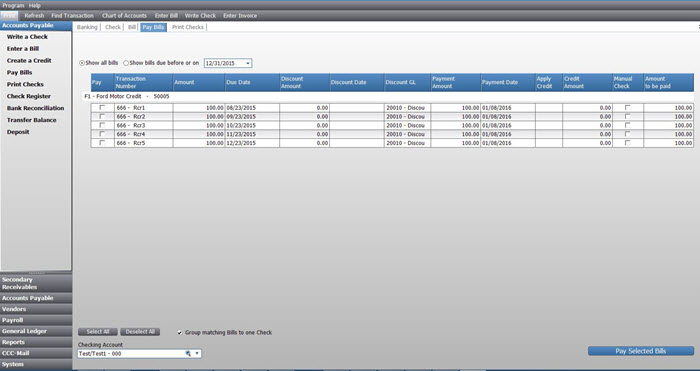The image size is (700, 371).
Task: Check the Pay box for Rcr1
Action: [x=102, y=108]
